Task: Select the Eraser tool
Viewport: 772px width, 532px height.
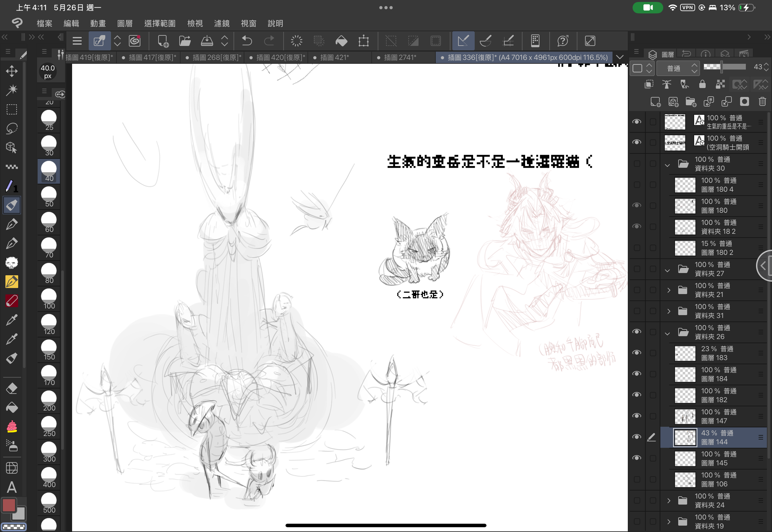Action: tap(12, 389)
